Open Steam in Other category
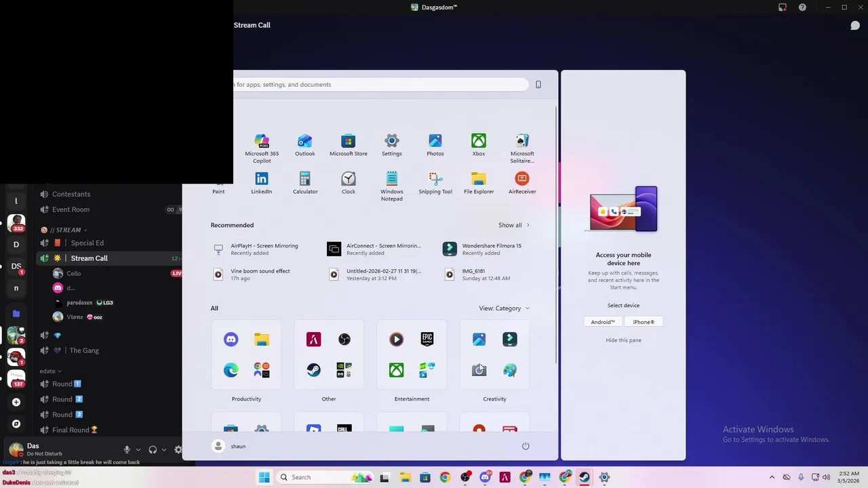The image size is (868, 488). [x=313, y=370]
